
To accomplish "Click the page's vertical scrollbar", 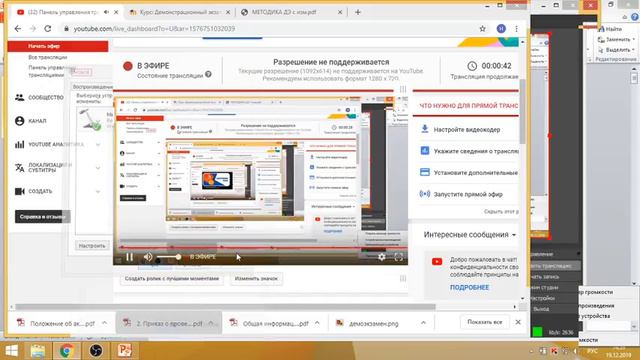I will pyautogui.click(x=522, y=111).
